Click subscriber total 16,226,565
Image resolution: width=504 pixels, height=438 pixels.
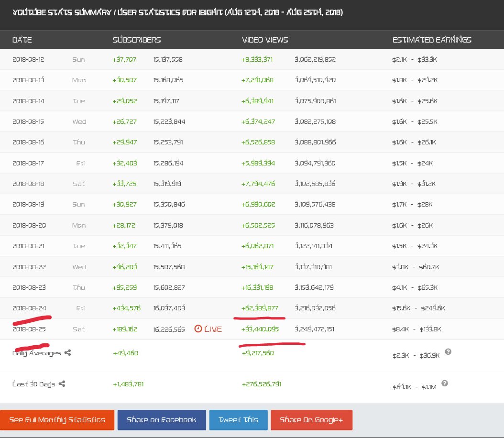tap(169, 329)
